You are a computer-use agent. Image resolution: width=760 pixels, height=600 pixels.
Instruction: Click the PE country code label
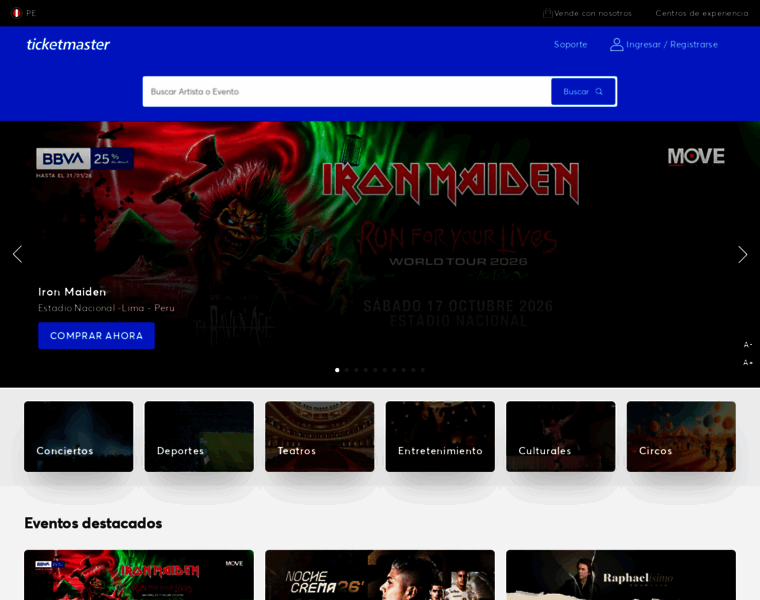click(31, 13)
